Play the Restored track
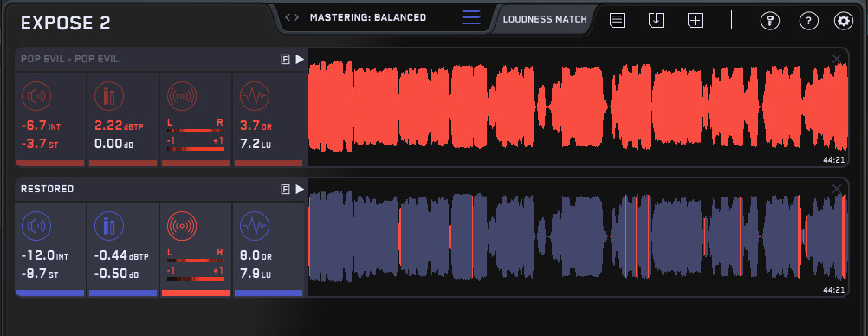Screen dimensions: 868x336 pyautogui.click(x=300, y=190)
